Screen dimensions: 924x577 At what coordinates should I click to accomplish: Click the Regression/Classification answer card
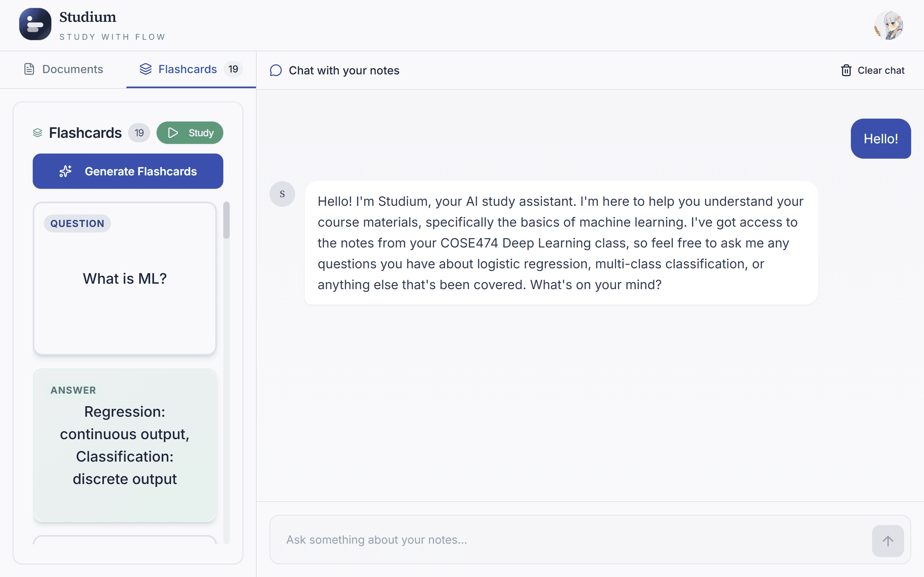[125, 445]
